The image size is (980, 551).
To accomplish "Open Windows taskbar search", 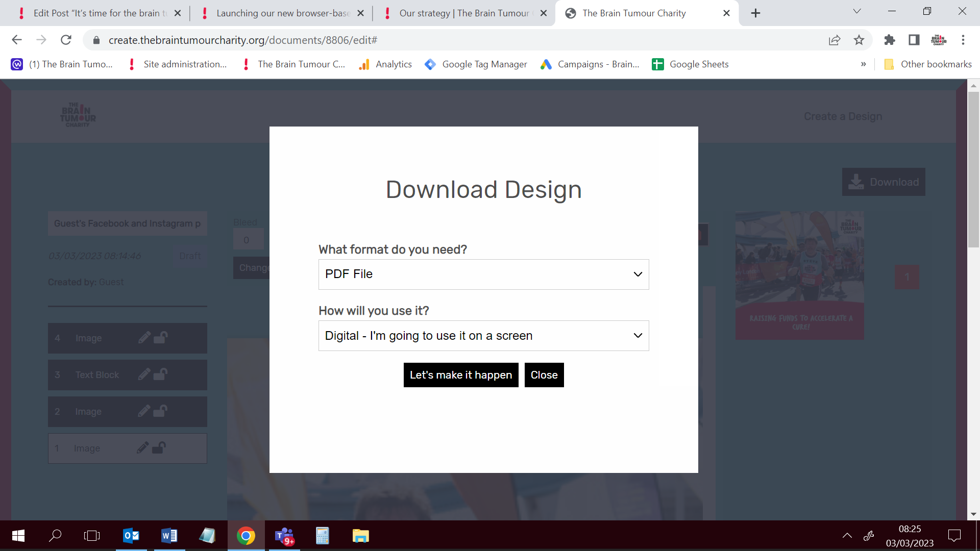I will pyautogui.click(x=55, y=536).
